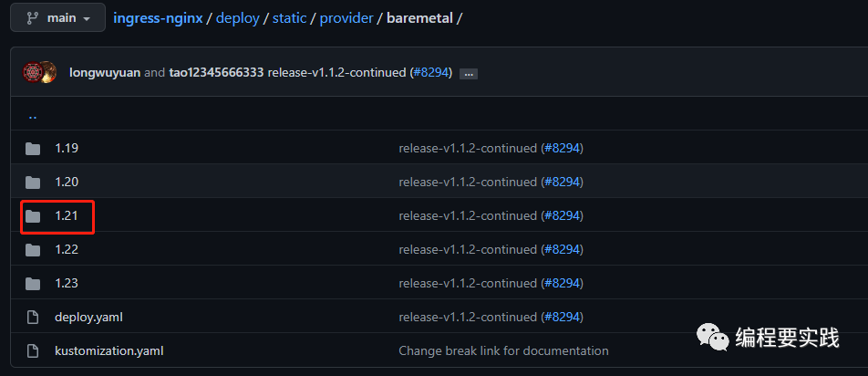Go to static folder in breadcrumb
Viewport: 868px width, 376px height.
point(289,18)
